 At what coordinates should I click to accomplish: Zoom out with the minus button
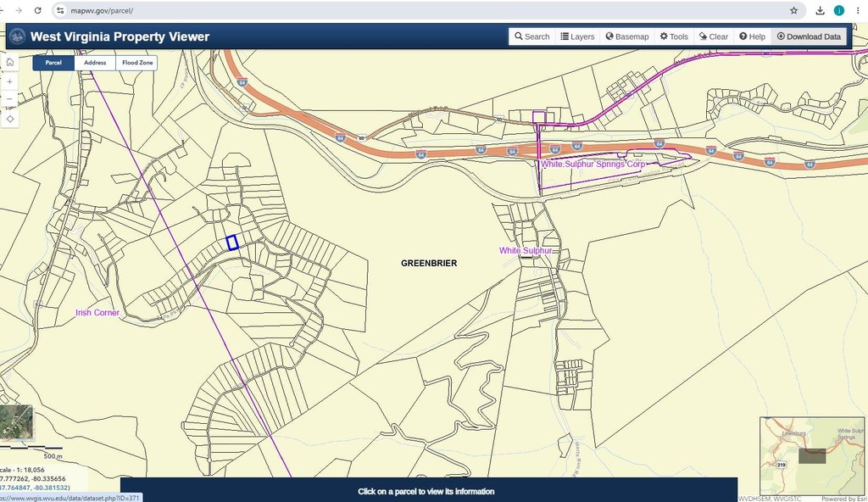(x=10, y=99)
